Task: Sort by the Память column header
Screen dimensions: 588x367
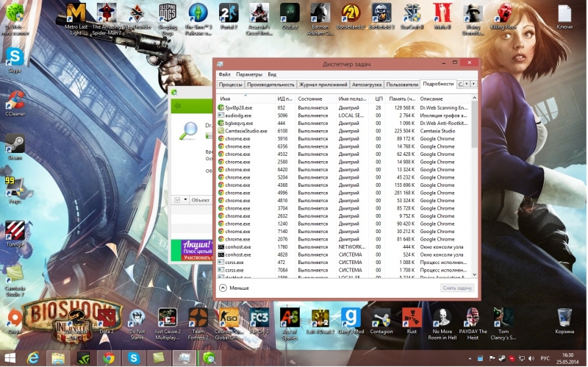Action: (x=401, y=99)
